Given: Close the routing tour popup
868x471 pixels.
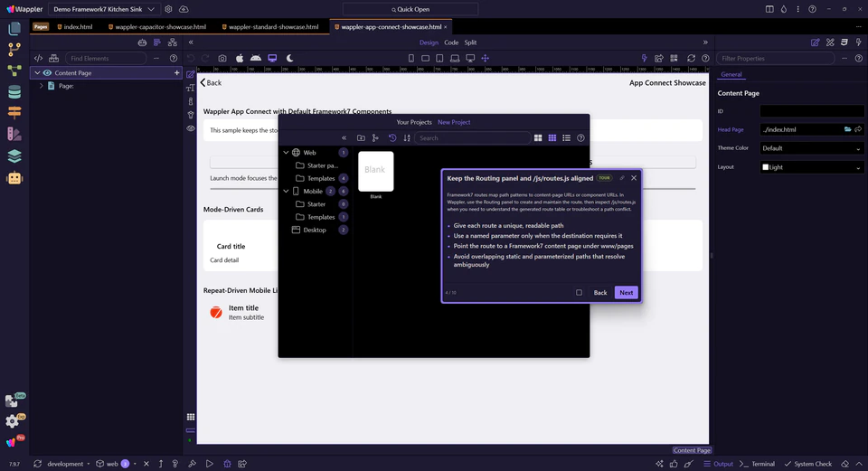Looking at the screenshot, I should coord(634,178).
